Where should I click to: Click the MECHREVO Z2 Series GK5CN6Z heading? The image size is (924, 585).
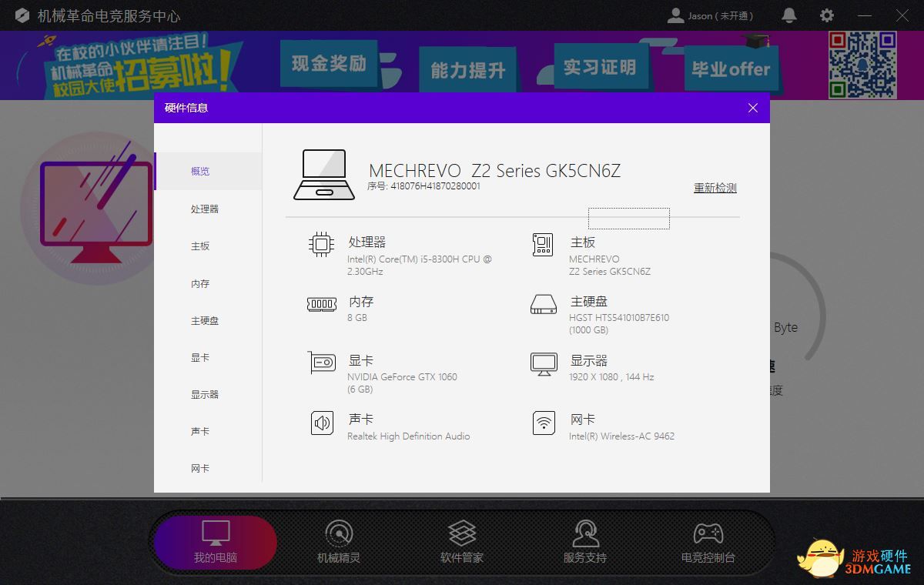pyautogui.click(x=495, y=171)
